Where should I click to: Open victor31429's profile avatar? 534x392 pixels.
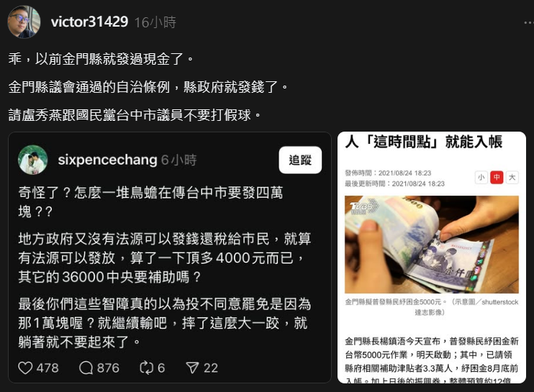pyautogui.click(x=24, y=22)
